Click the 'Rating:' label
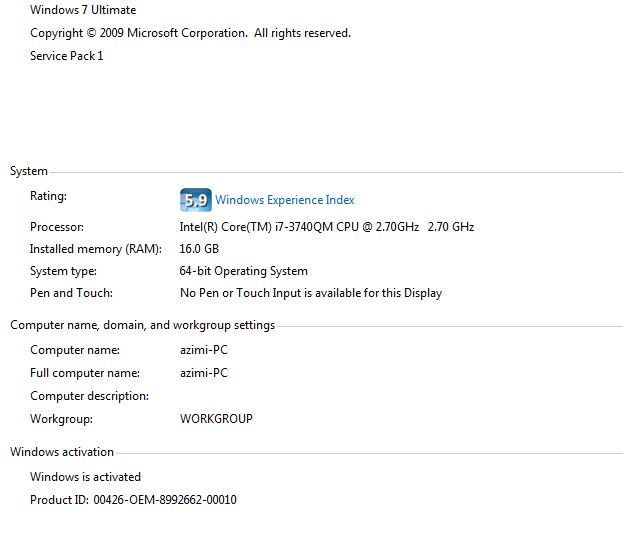The image size is (623, 559). pyautogui.click(x=48, y=196)
